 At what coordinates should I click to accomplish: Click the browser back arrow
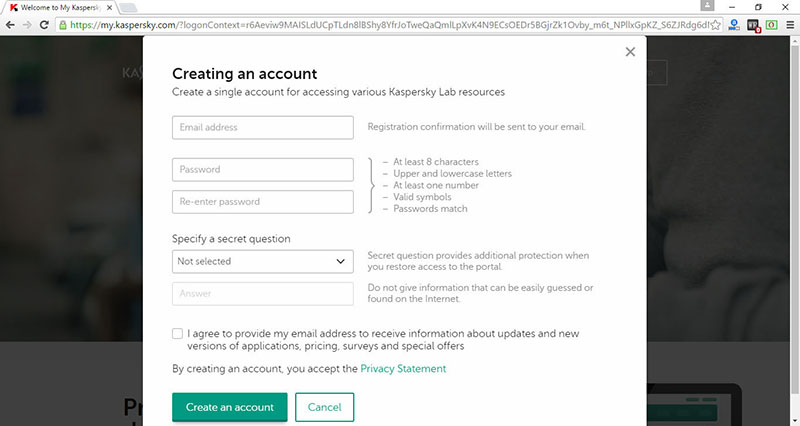[x=10, y=24]
